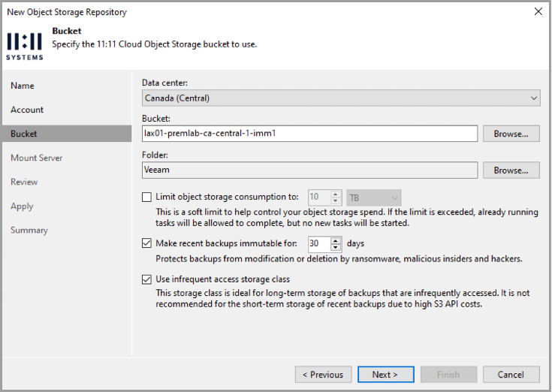
Task: Select the Apply step
Action: point(22,207)
